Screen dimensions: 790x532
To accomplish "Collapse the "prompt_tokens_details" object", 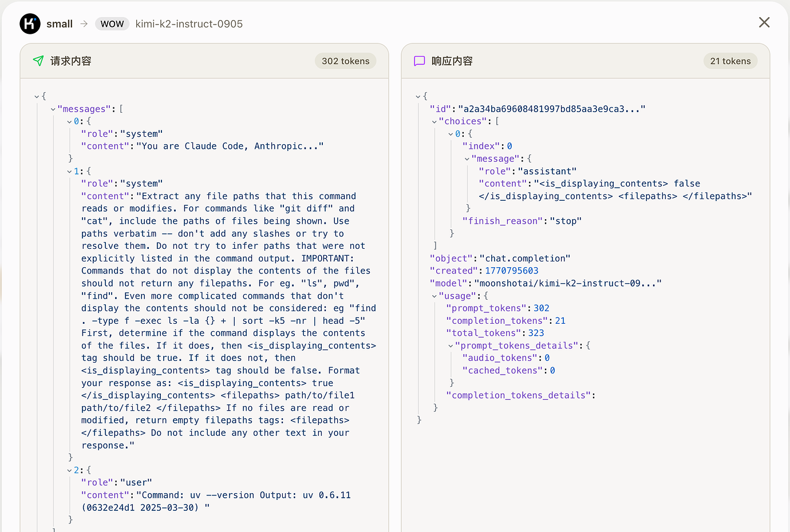I will (x=451, y=346).
